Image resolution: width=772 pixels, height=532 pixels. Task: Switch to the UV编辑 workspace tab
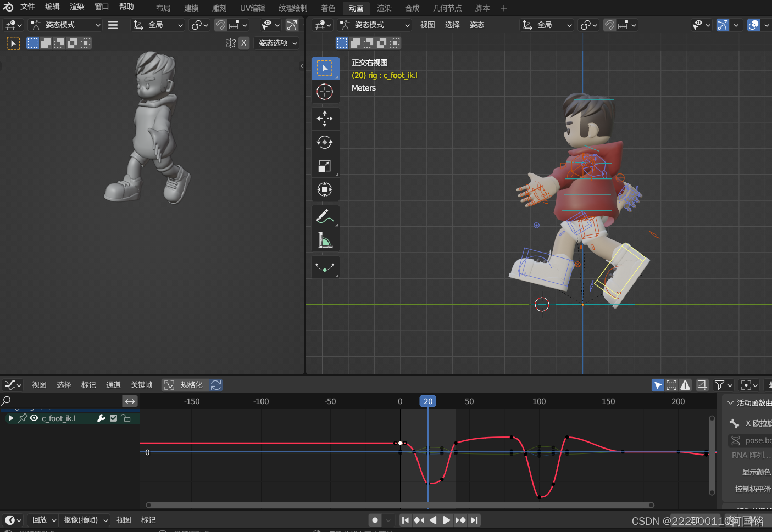253,8
